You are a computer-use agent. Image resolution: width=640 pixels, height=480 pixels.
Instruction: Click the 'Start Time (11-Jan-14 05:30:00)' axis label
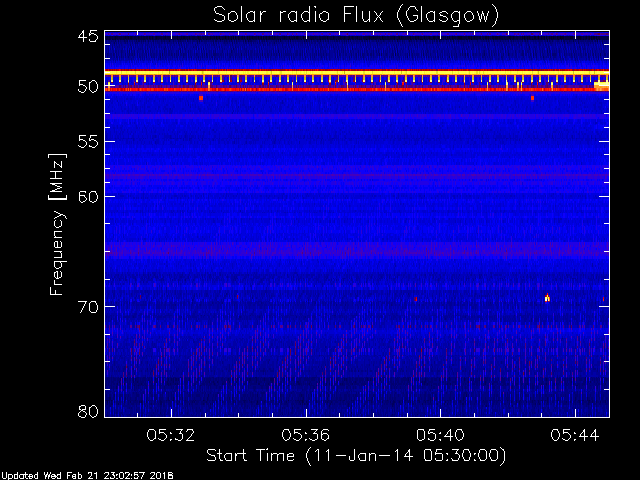(x=356, y=456)
